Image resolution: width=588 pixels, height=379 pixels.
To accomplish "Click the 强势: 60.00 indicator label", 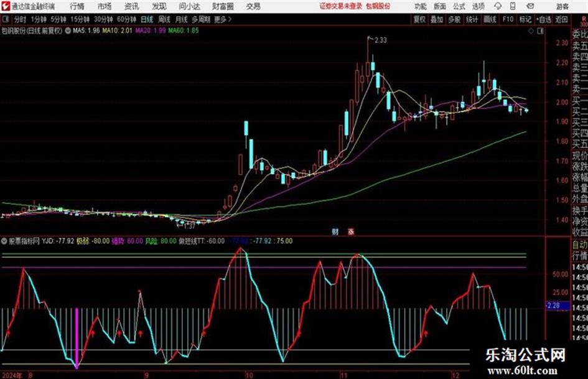I will point(128,241).
